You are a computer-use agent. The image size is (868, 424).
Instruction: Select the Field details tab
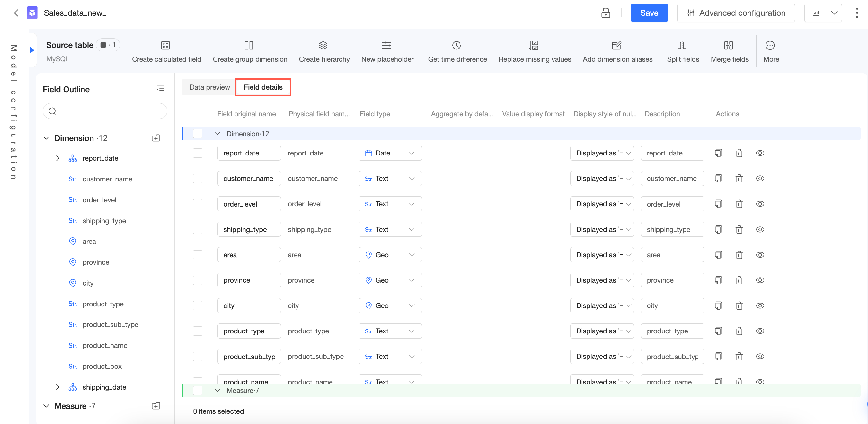click(x=263, y=87)
